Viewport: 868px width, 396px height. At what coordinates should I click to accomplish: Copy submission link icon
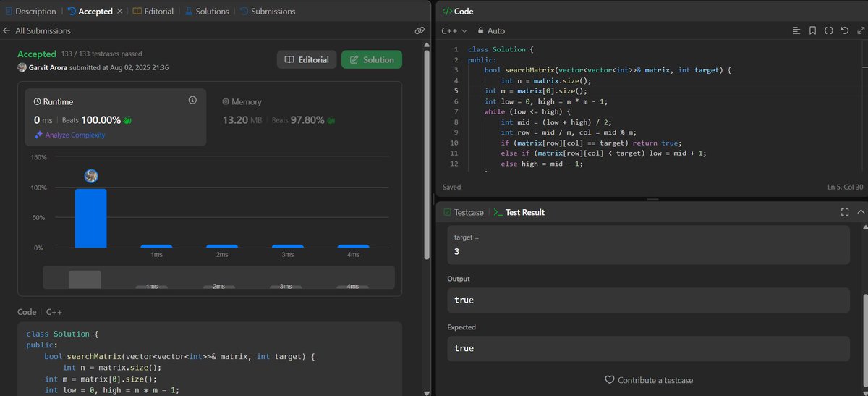pyautogui.click(x=419, y=31)
